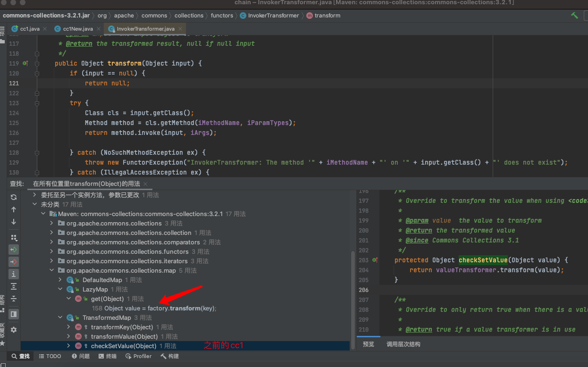Close the transform(Object) usages search tab

click(145, 184)
